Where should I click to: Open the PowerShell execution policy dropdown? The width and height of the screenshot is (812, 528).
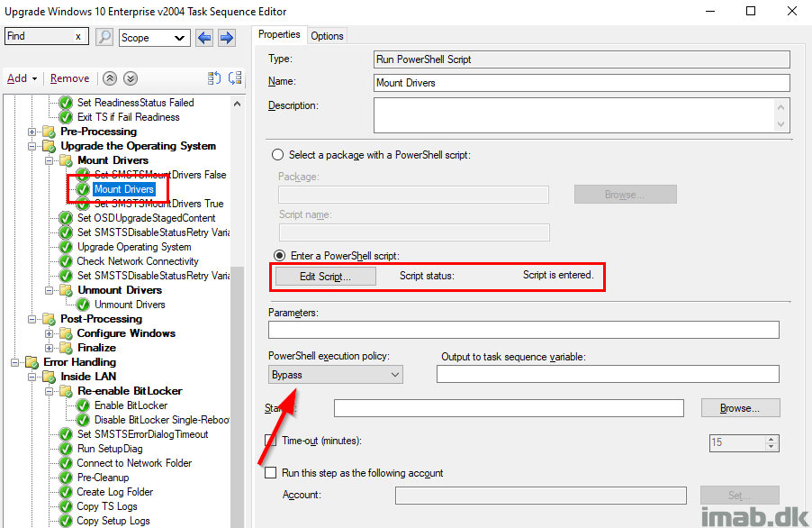[x=335, y=375]
